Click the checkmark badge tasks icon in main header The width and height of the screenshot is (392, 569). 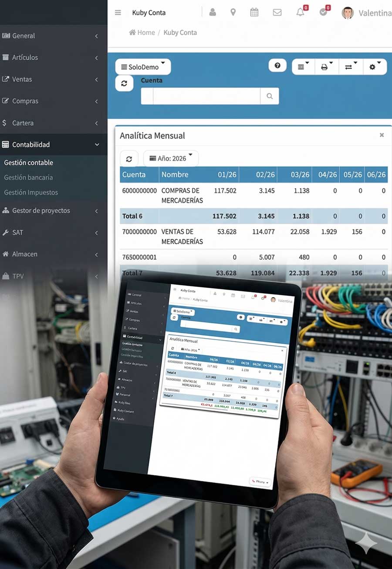click(323, 12)
